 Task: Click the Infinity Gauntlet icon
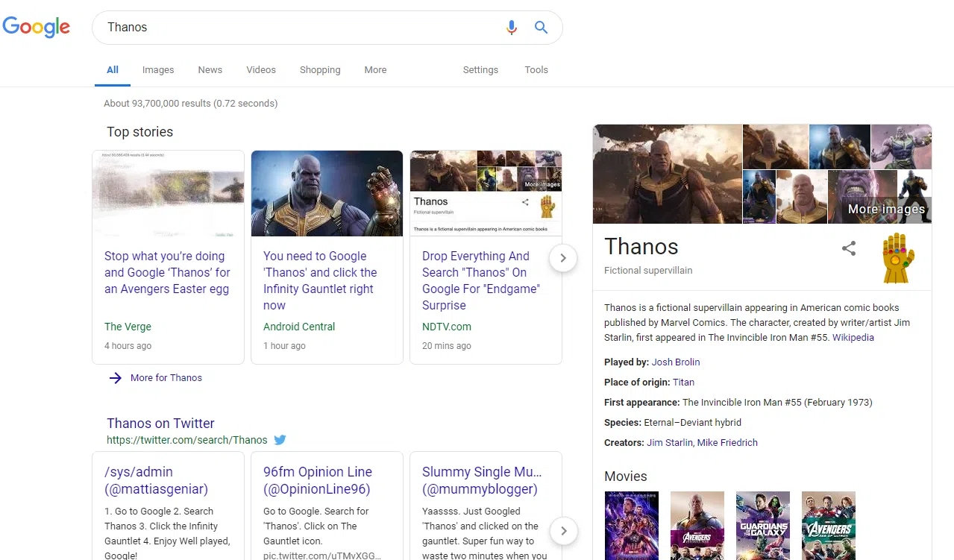pyautogui.click(x=898, y=258)
